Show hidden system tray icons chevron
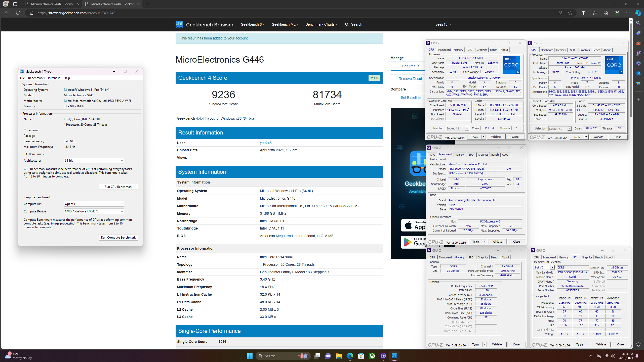Screen dimensions: 644x362 (591, 356)
